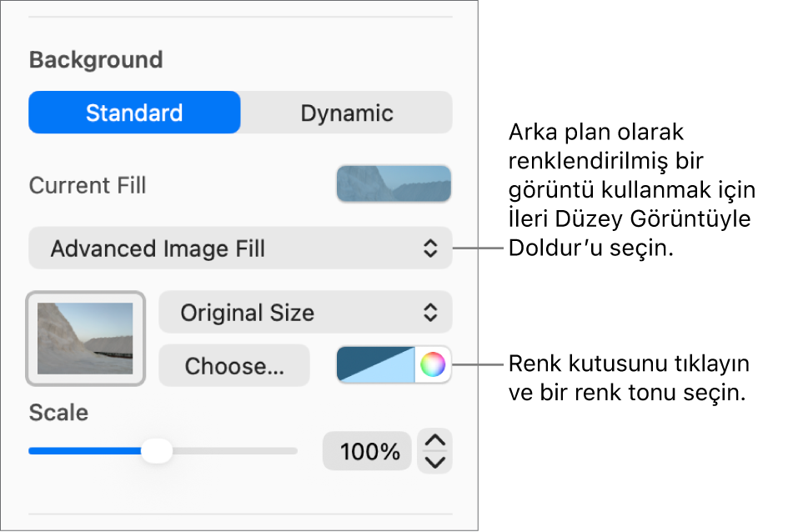Select the image fill thumbnail well
Image resolution: width=793 pixels, height=532 pixels.
[86, 338]
